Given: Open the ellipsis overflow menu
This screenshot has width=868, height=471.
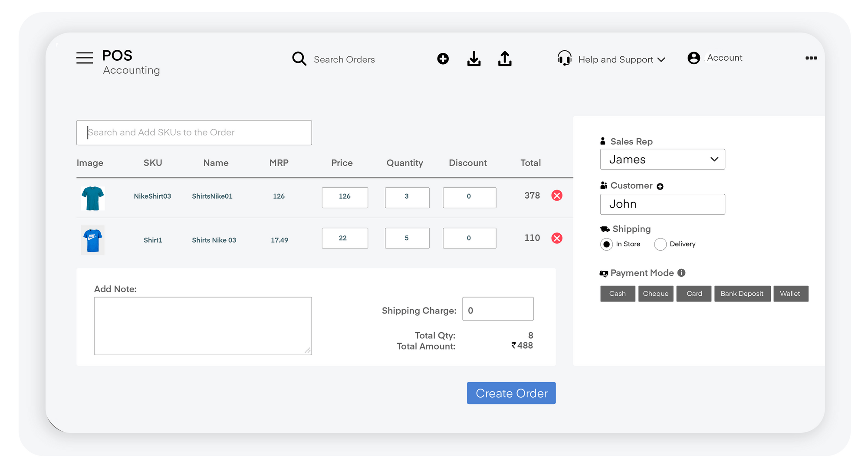Looking at the screenshot, I should [811, 58].
